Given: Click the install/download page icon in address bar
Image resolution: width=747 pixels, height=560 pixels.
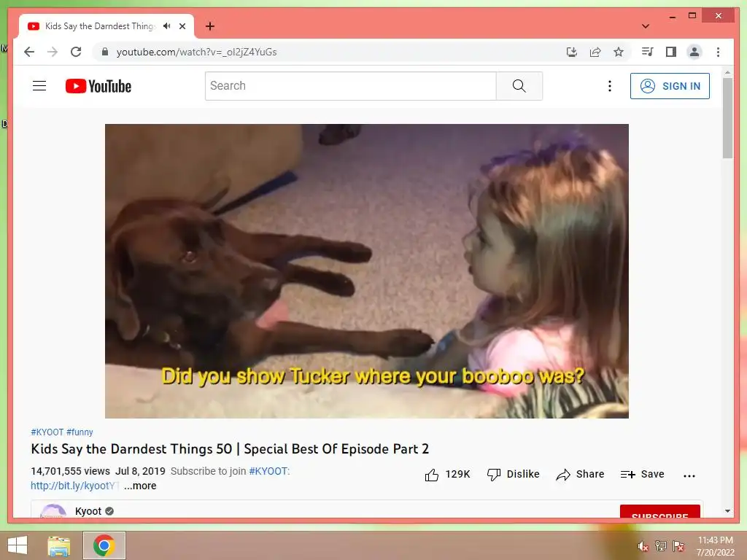Looking at the screenshot, I should point(572,52).
